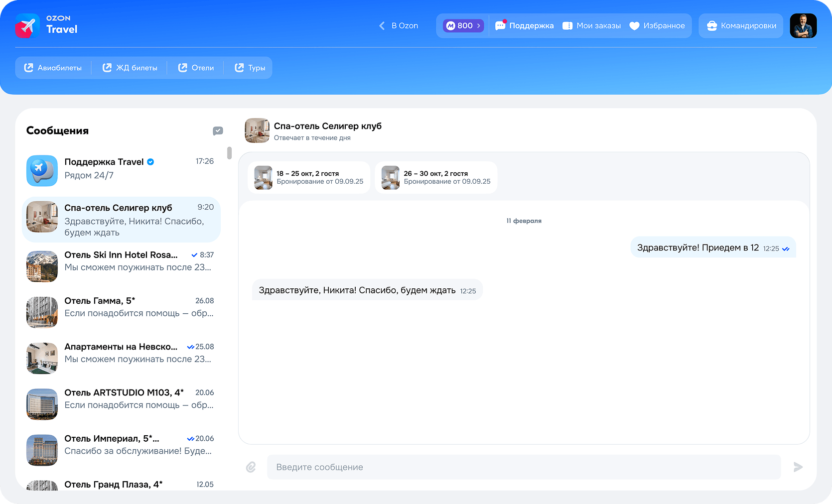Screen dimensions: 832x504
Task: Click the Сообщения heading
Action: [57, 130]
